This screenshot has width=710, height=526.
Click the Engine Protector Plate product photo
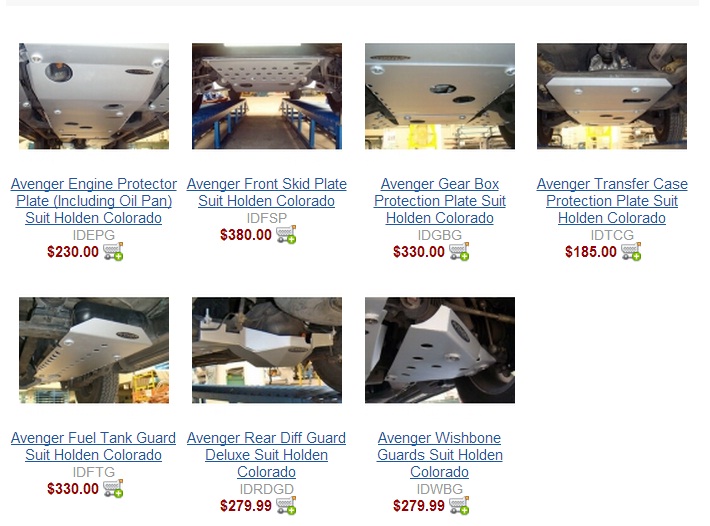point(94,96)
